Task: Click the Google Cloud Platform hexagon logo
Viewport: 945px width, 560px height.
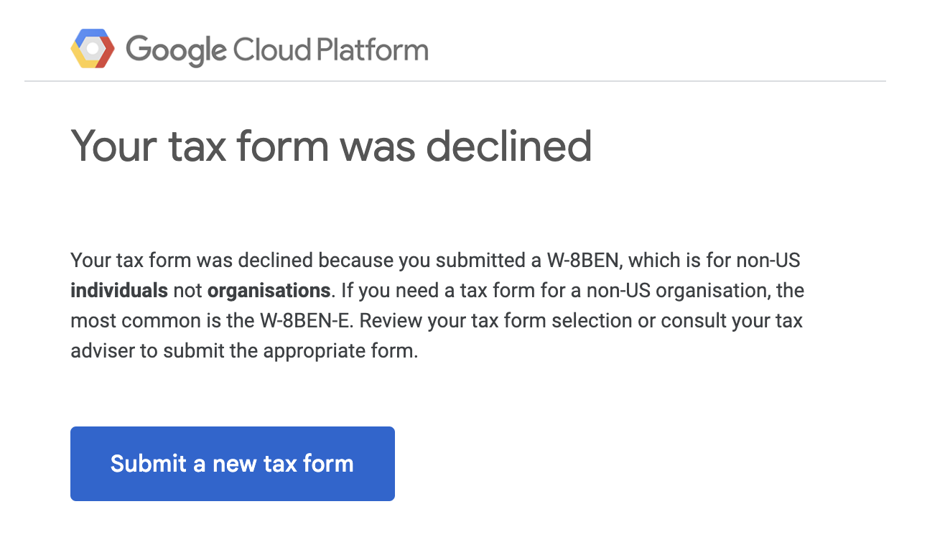Action: coord(93,49)
